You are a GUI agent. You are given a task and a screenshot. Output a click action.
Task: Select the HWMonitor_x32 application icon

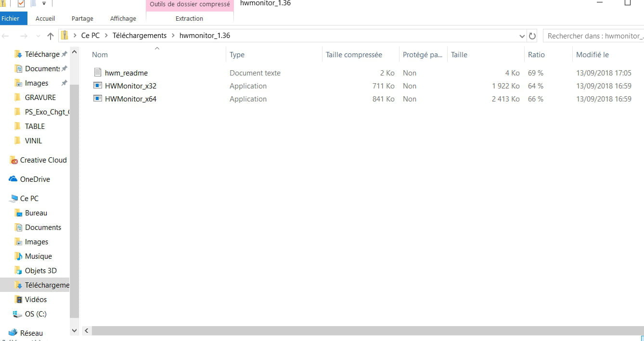(97, 86)
